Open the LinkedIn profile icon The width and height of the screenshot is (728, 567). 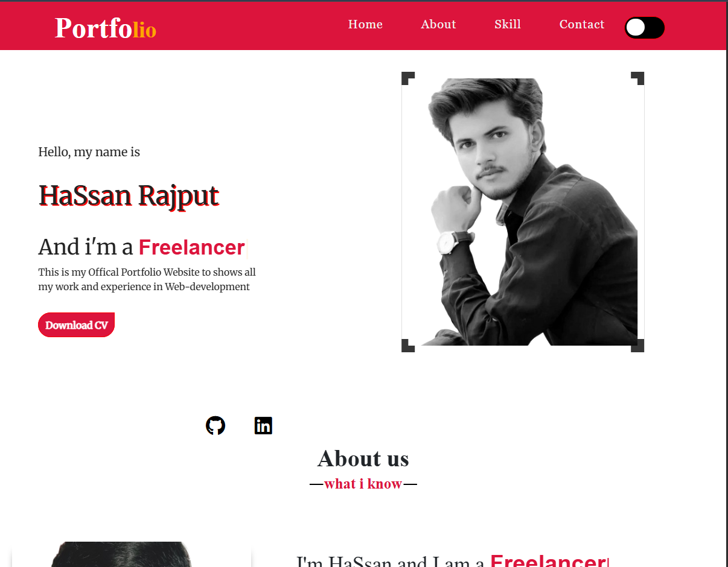pos(263,426)
